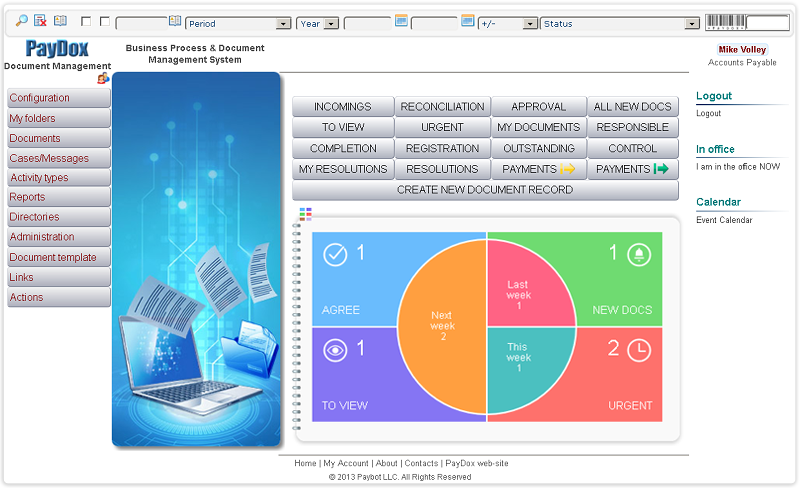The width and height of the screenshot is (800, 488).
Task: Open the Event Calendar link
Action: 724,220
